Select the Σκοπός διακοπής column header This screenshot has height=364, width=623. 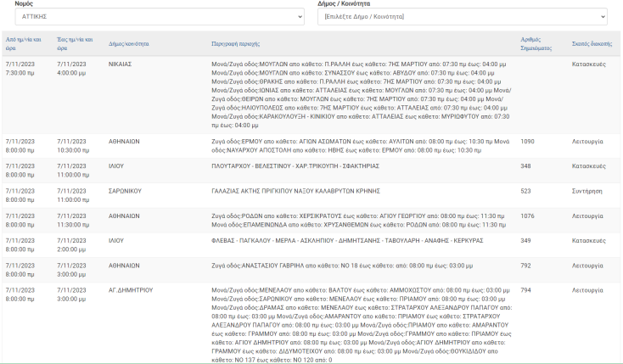coord(592,42)
